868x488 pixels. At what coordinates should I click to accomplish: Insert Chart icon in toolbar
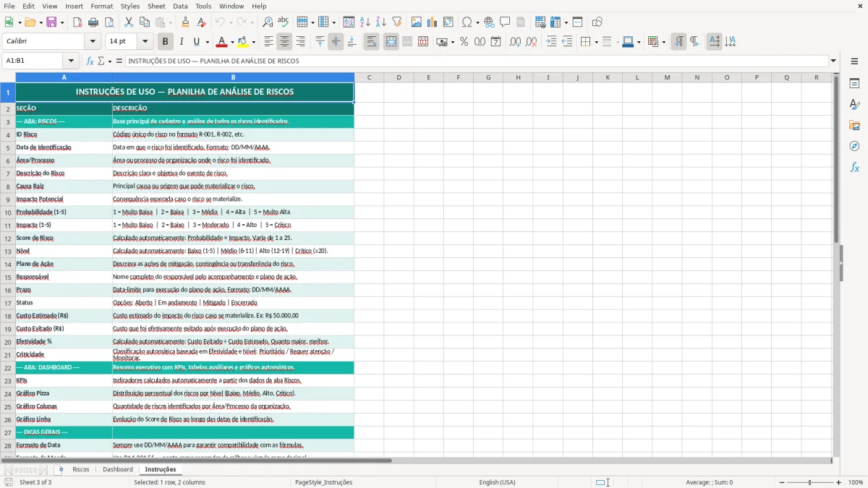pyautogui.click(x=433, y=22)
